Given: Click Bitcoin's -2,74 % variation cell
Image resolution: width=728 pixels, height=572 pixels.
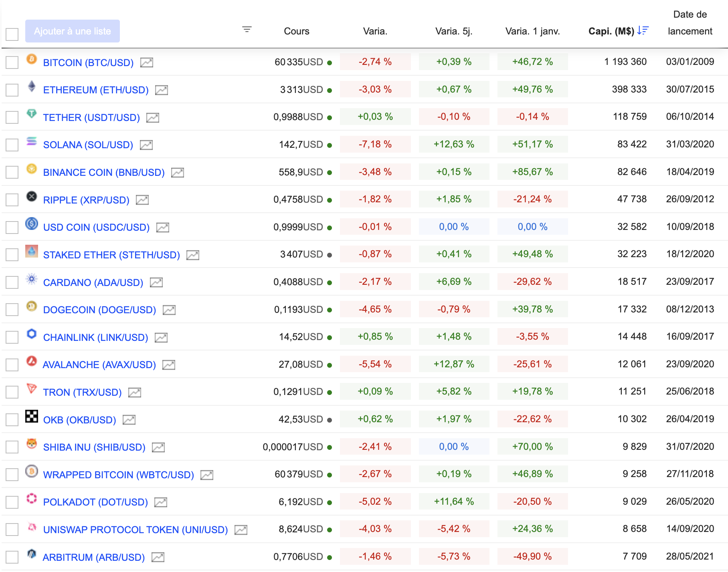Looking at the screenshot, I should click(375, 62).
